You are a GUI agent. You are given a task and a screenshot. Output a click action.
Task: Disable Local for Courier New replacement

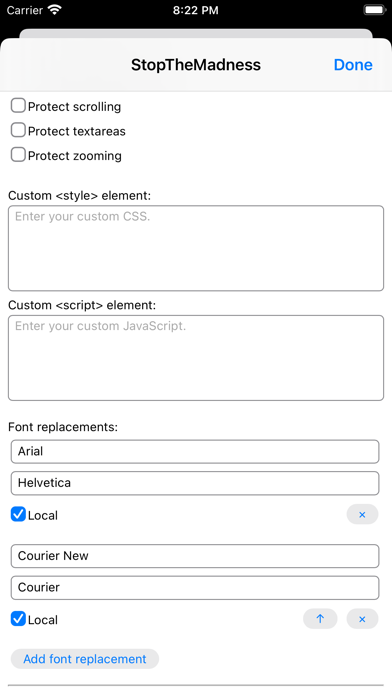point(18,619)
